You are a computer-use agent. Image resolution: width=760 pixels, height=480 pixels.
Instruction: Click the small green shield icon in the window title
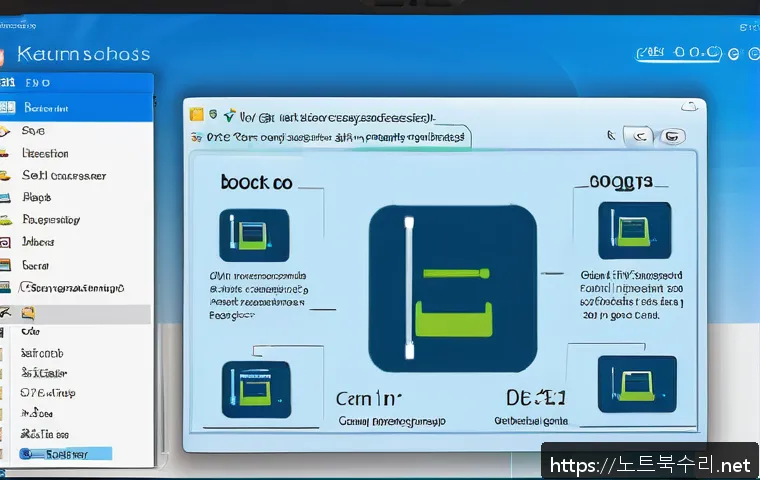(213, 114)
